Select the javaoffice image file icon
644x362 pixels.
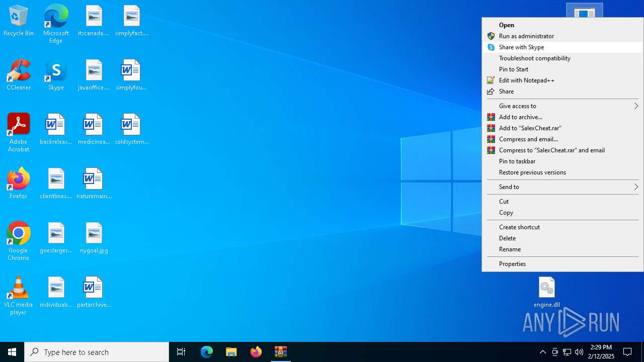point(94,75)
